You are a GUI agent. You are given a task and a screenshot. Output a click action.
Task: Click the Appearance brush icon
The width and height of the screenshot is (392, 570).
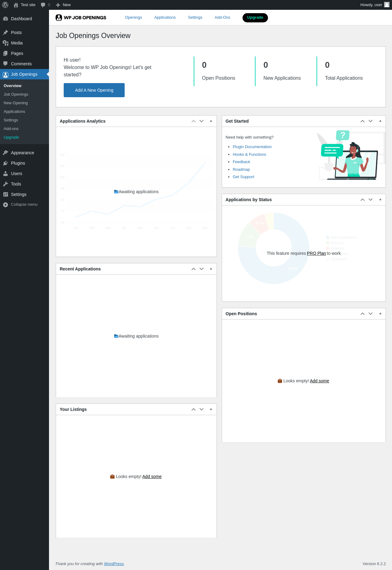[x=6, y=153]
